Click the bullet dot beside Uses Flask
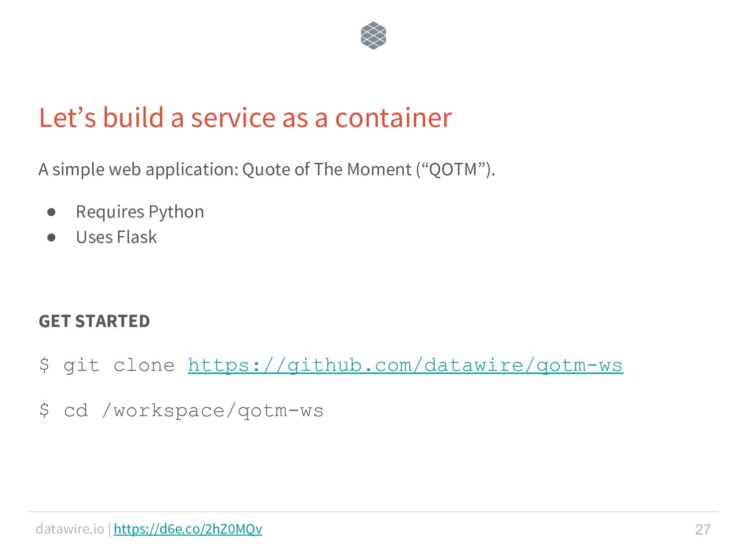The width and height of the screenshot is (747, 560). tap(51, 238)
